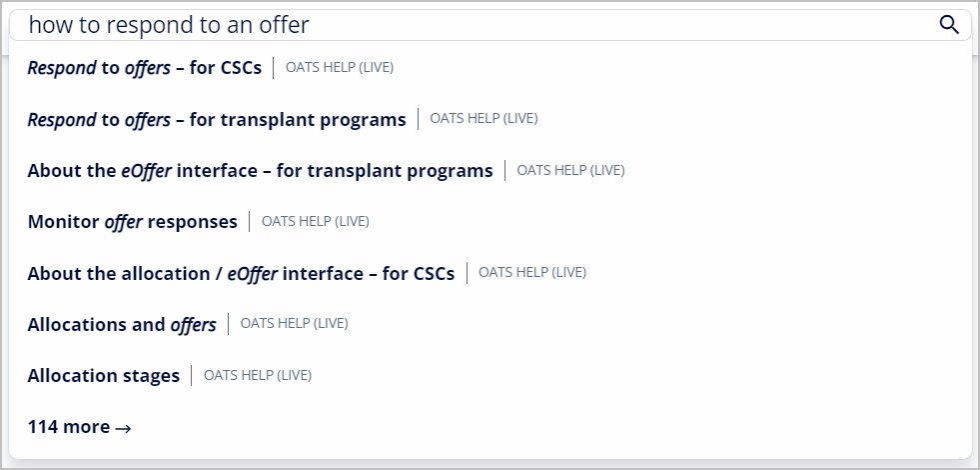Select the "Allocation stages" search suggestion
Screen dimensions: 980x470
click(104, 375)
